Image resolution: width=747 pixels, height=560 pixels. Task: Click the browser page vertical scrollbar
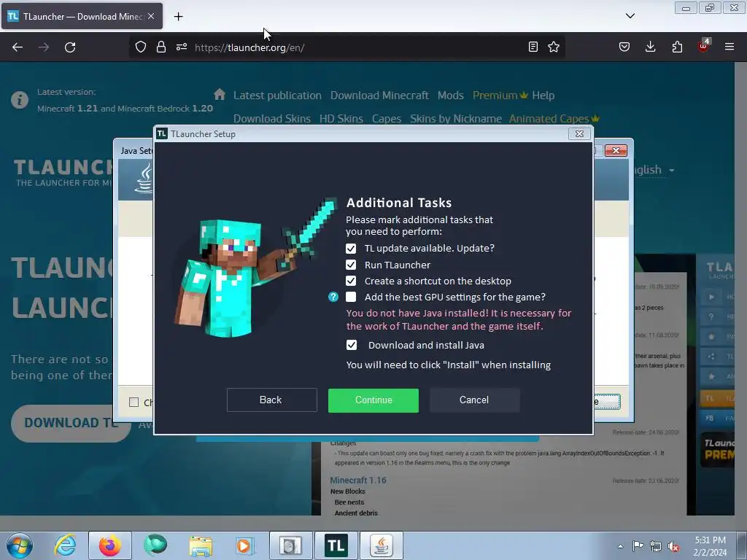coord(741,288)
